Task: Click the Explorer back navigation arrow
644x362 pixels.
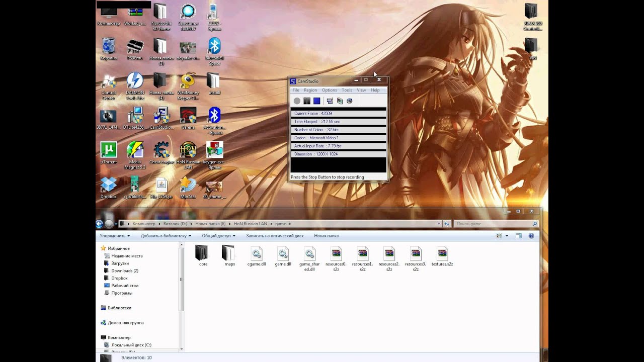Action: coord(99,224)
